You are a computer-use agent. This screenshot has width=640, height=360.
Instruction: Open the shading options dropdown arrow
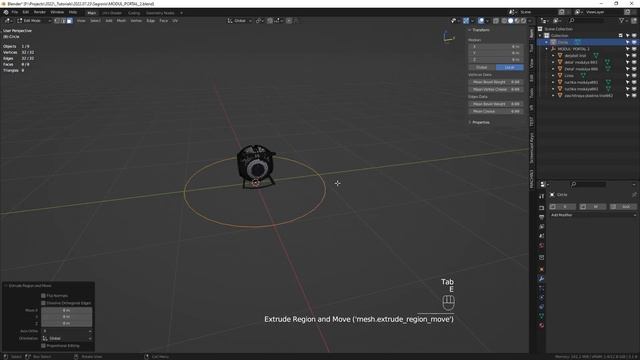point(530,20)
